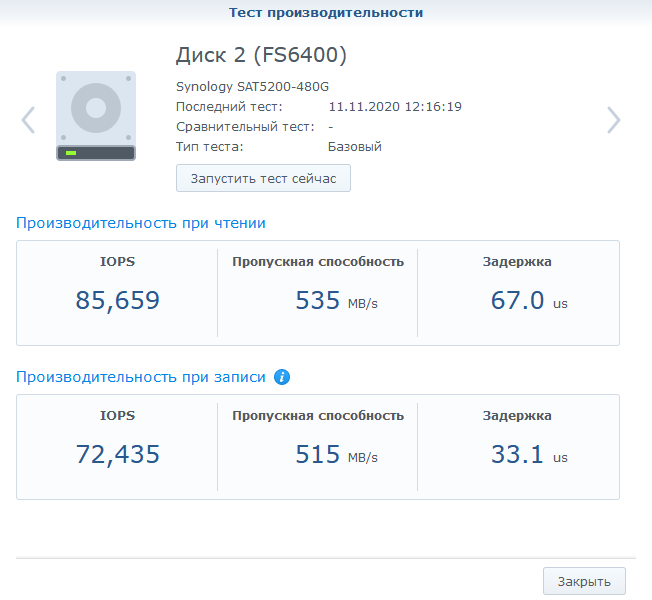Click the 'Производительность при записи' section header
This screenshot has height=600, width=652.
click(x=141, y=377)
